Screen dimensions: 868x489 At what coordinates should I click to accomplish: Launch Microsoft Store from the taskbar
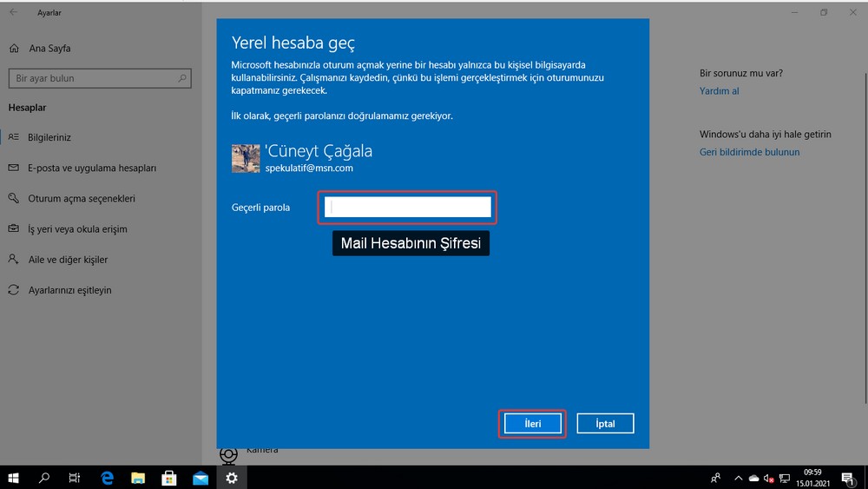pos(169,477)
